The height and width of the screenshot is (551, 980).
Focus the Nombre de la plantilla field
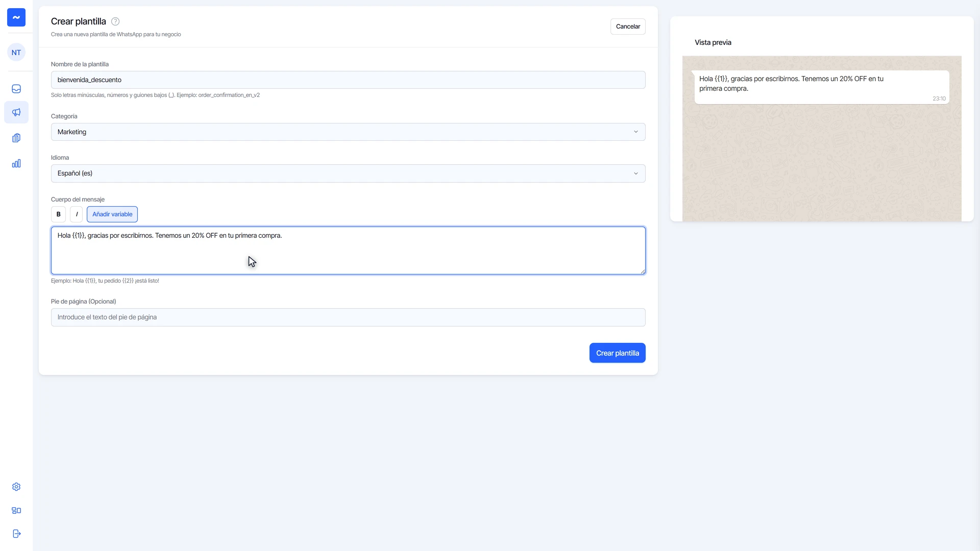(348, 80)
